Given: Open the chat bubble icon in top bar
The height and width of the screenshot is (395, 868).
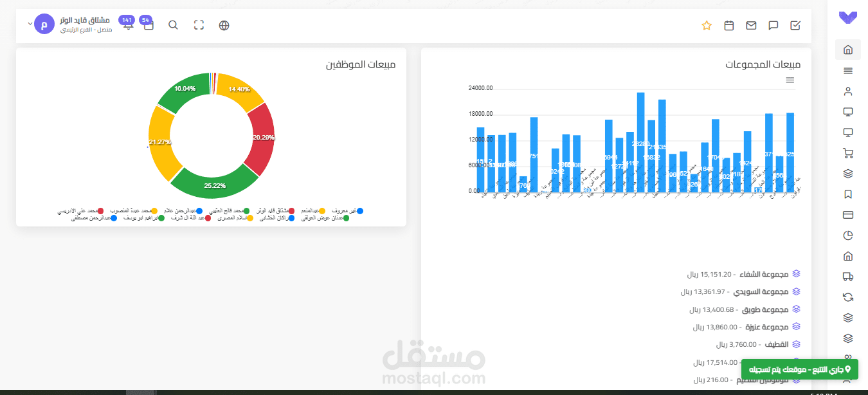Looking at the screenshot, I should coord(773,26).
